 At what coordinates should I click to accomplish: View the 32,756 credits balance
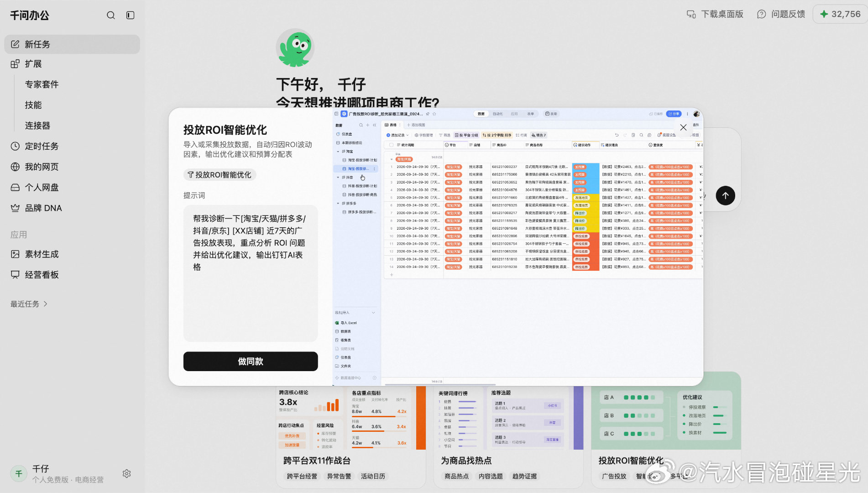point(840,14)
